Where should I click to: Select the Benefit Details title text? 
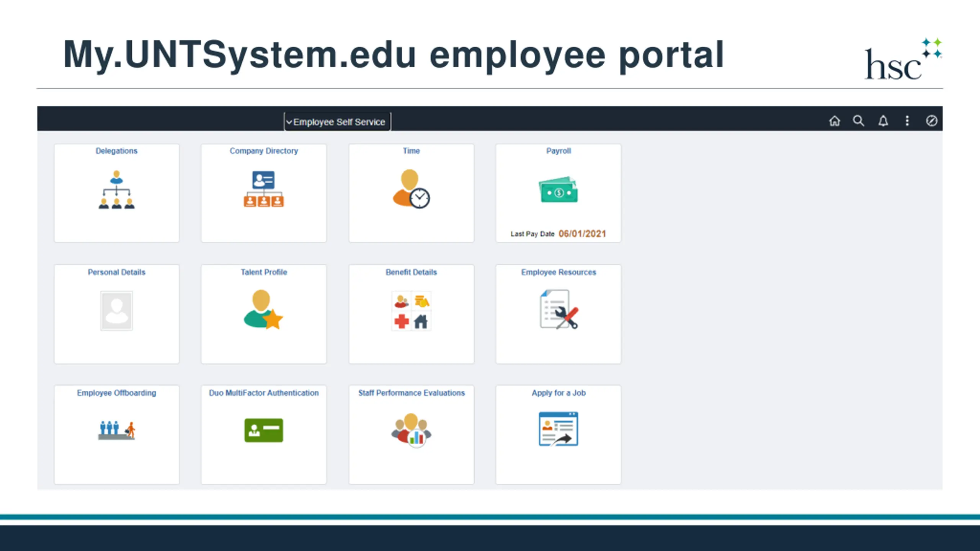[411, 272]
